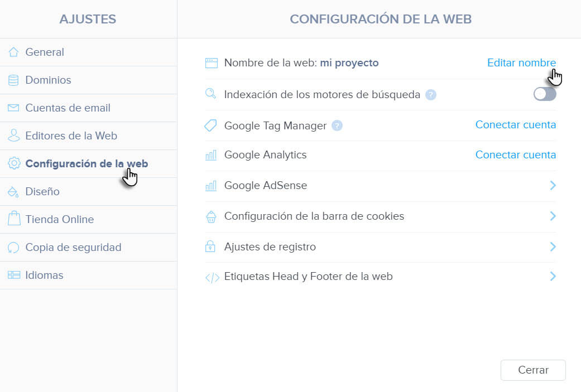Screen dimensions: 581x392
Task: Expand Ajustes de registro chevron
Action: tap(553, 247)
